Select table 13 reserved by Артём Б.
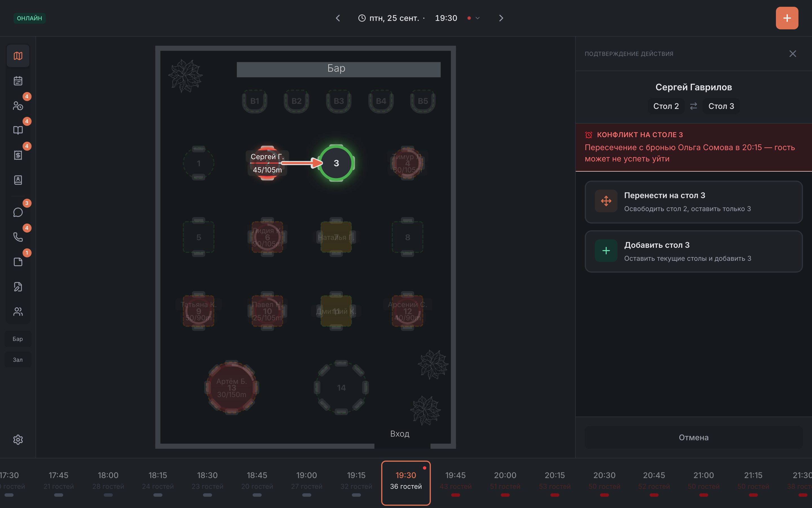 pos(231,388)
